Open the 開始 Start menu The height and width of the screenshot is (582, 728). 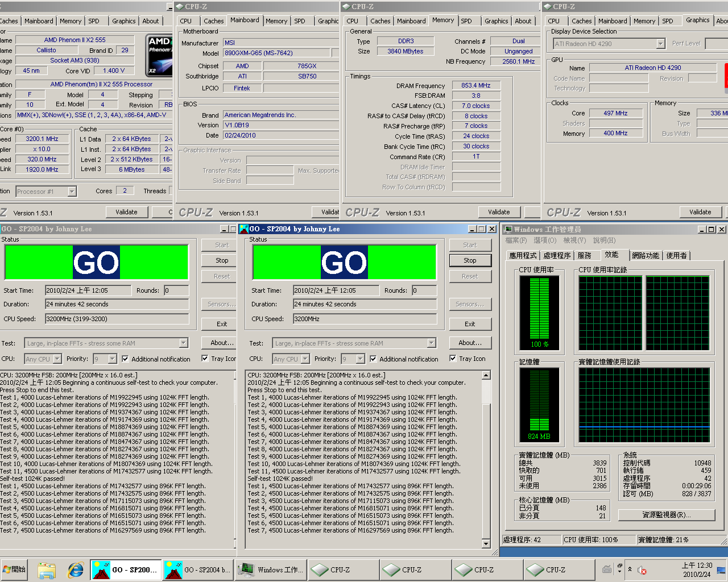[x=14, y=569]
